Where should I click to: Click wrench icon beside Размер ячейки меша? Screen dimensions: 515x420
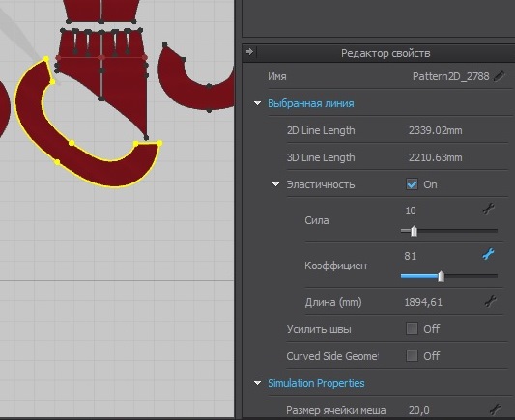tap(496, 409)
